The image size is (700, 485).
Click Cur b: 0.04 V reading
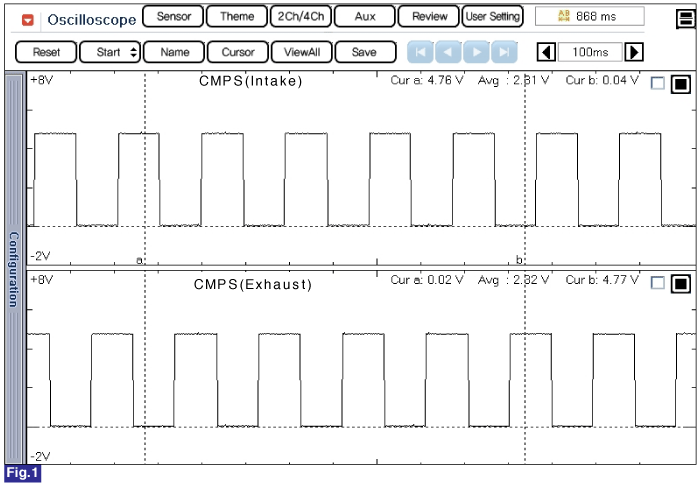coord(602,80)
